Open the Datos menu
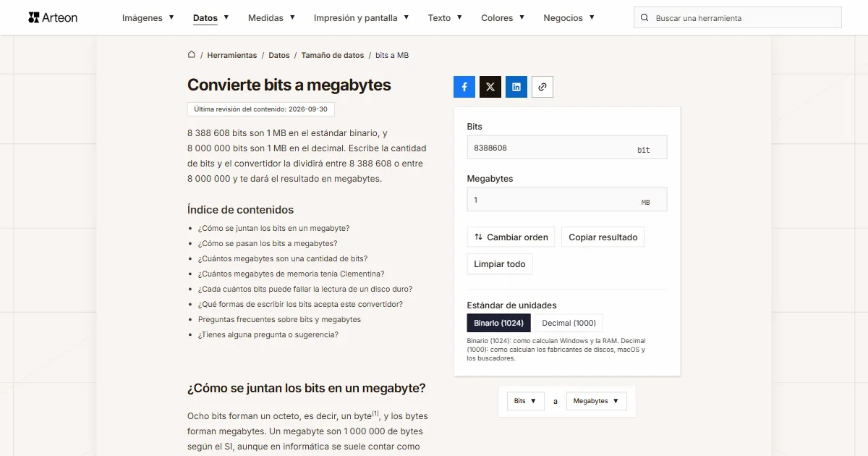Viewport: 868px width, 456px height. tap(211, 18)
